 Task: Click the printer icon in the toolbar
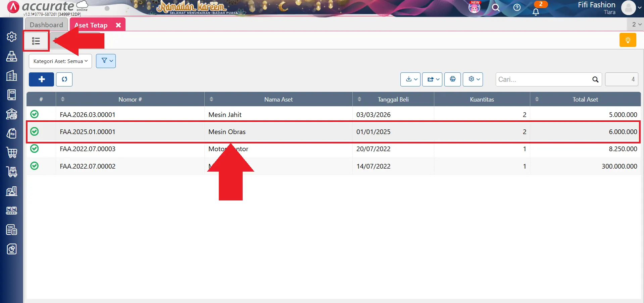[452, 79]
